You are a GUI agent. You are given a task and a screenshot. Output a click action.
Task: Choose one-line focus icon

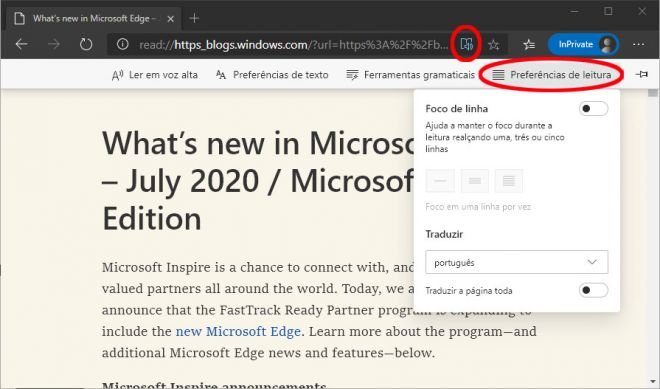[x=440, y=181]
